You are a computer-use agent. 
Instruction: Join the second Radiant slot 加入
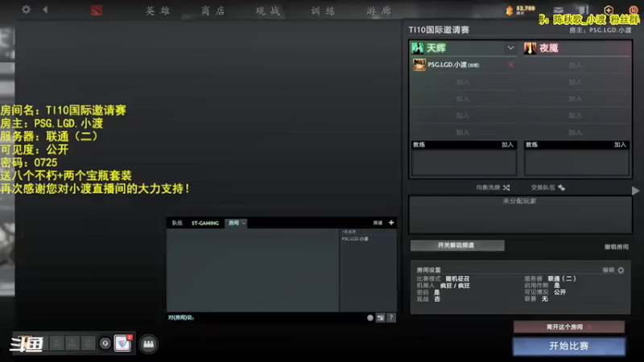(462, 82)
